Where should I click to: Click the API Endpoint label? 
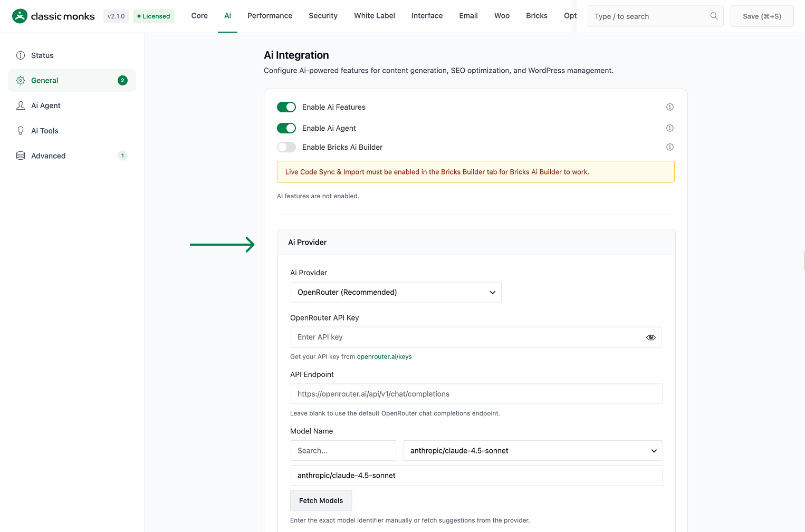pos(312,374)
